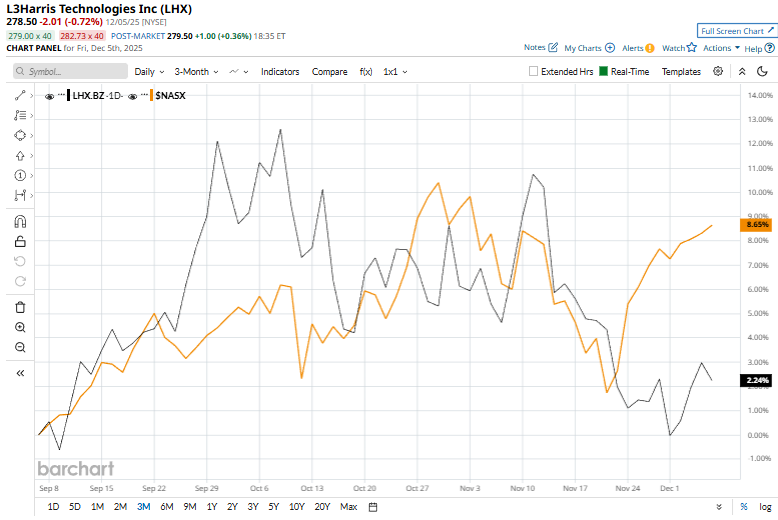Click the Notes link
The height and width of the screenshot is (520, 778).
pos(534,47)
